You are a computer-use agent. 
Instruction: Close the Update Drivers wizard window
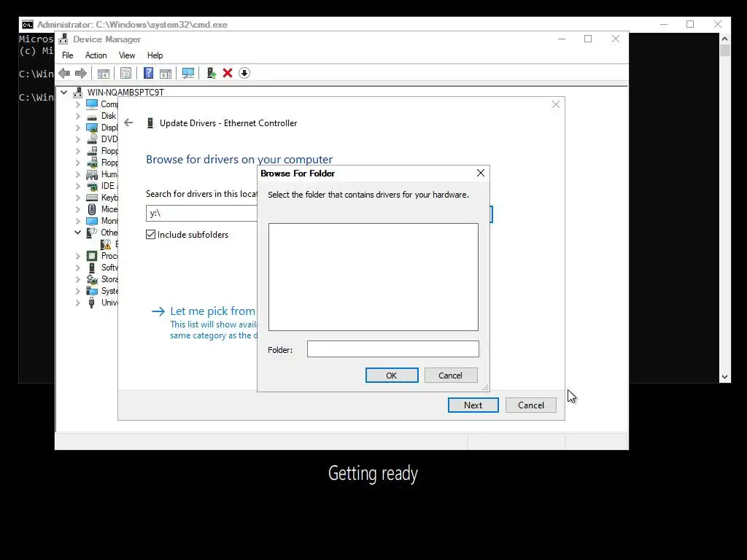click(x=555, y=104)
